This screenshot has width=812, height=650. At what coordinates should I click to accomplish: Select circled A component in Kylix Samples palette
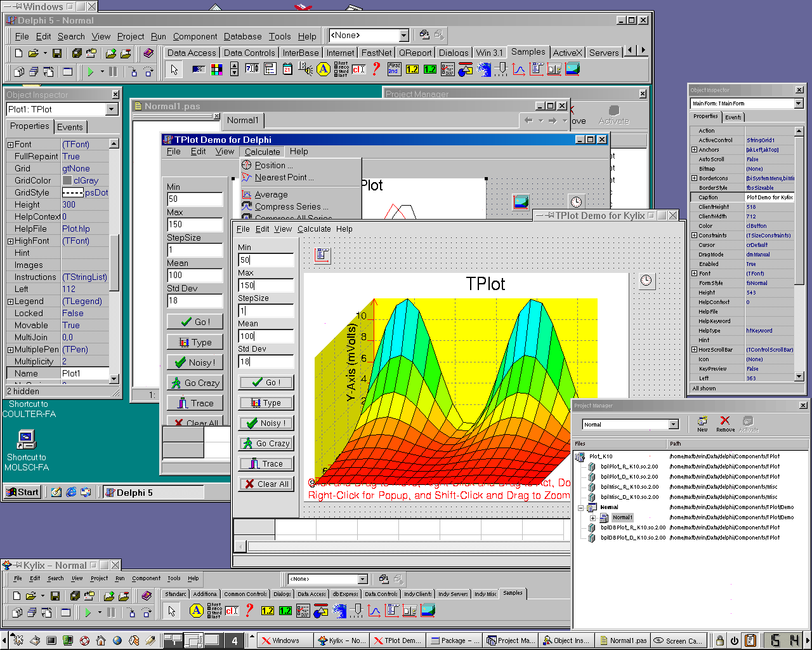tap(197, 611)
